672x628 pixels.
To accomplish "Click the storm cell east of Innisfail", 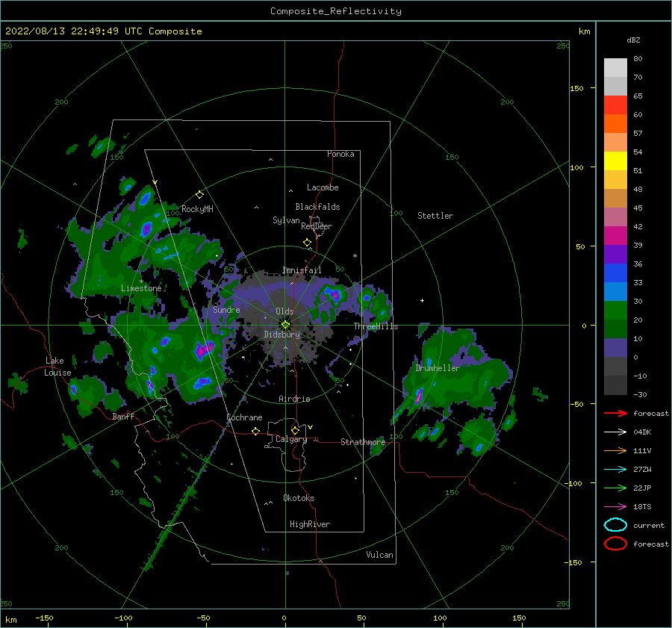I will [333, 295].
